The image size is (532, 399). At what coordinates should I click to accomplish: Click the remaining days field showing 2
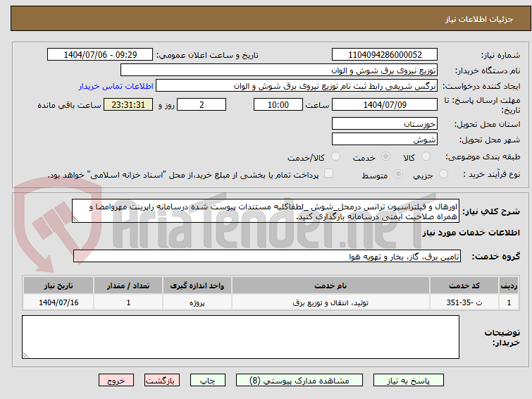pyautogui.click(x=202, y=104)
